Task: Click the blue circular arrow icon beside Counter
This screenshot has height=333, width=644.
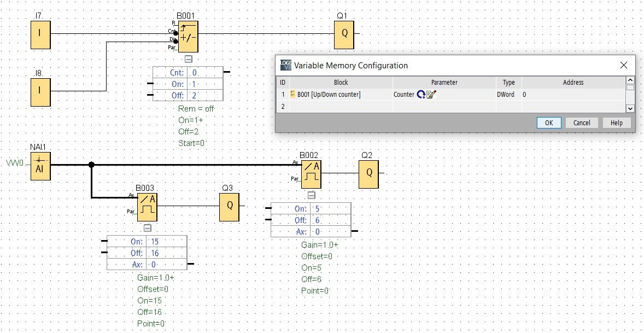Action: [x=421, y=95]
